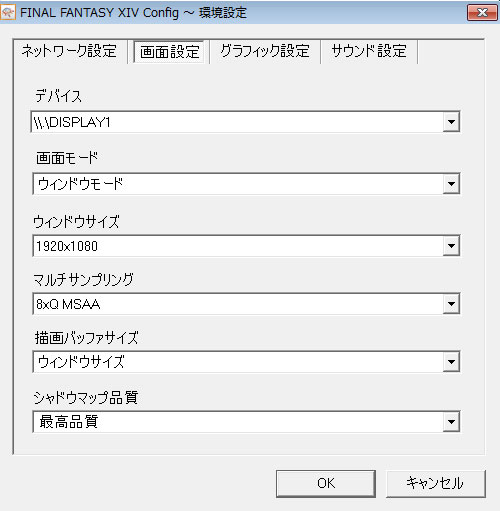500x511 pixels.
Task: Click the 最高品質 shadow map quality field
Action: coord(246,422)
